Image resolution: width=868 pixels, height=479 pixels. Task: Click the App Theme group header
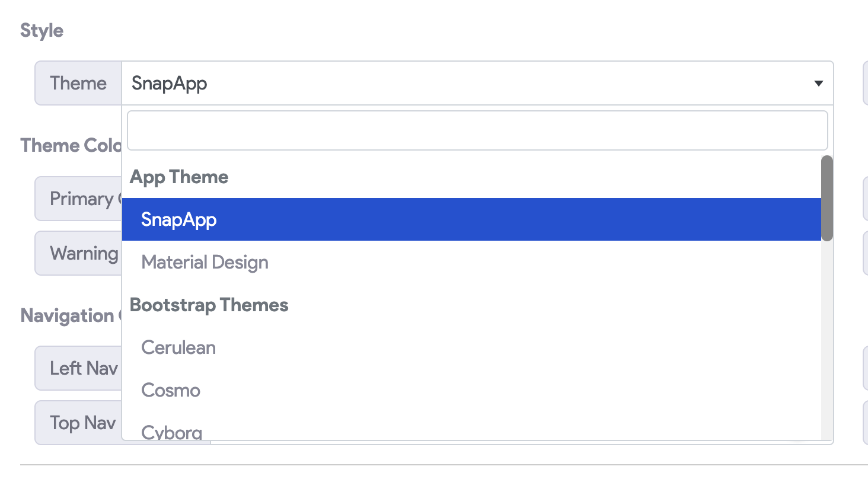click(179, 177)
